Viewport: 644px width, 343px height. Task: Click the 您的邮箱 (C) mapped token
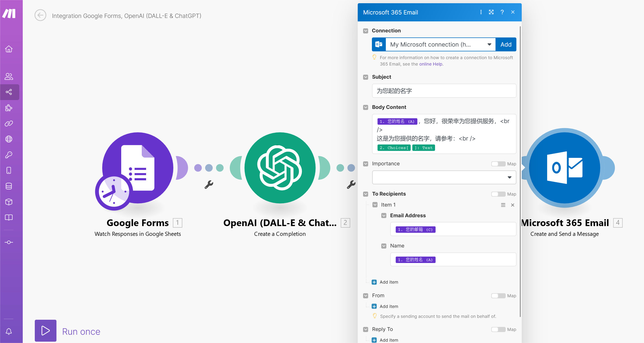(x=416, y=230)
